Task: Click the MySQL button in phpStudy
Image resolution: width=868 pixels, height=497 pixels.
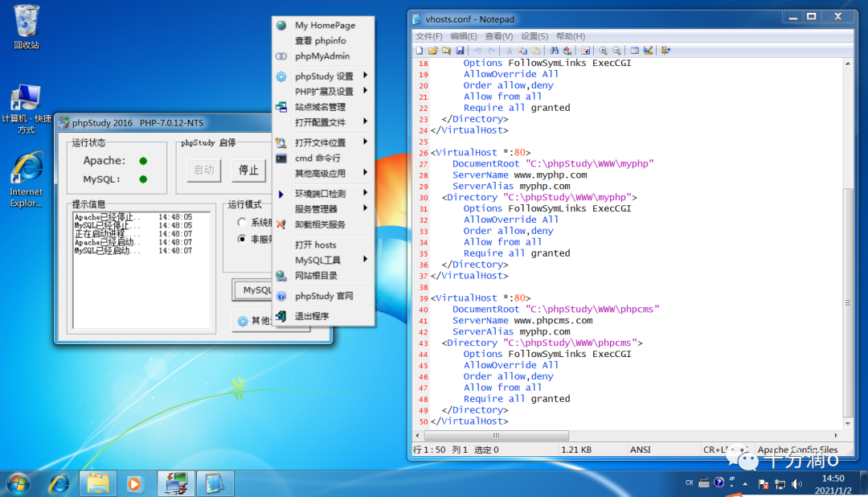Action: 253,290
